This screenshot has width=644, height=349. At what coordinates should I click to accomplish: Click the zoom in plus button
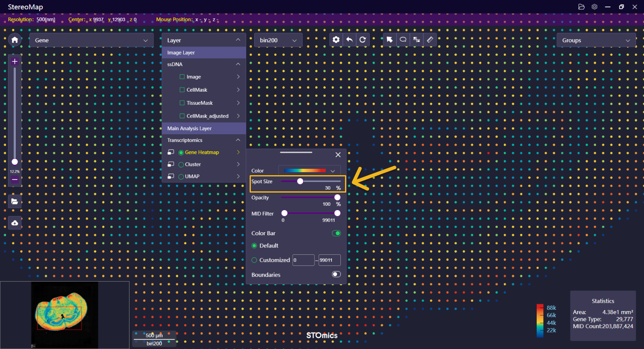click(15, 61)
